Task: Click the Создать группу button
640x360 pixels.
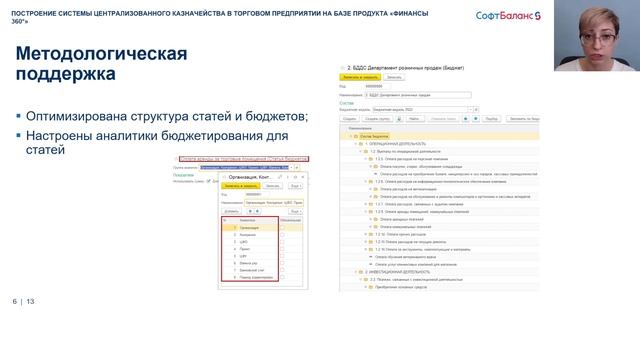Action: [x=378, y=119]
